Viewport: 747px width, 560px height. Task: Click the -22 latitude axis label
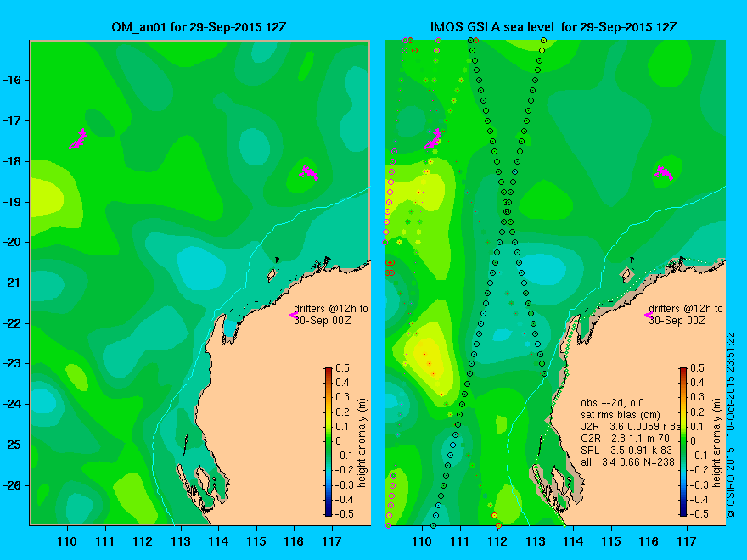point(13,323)
